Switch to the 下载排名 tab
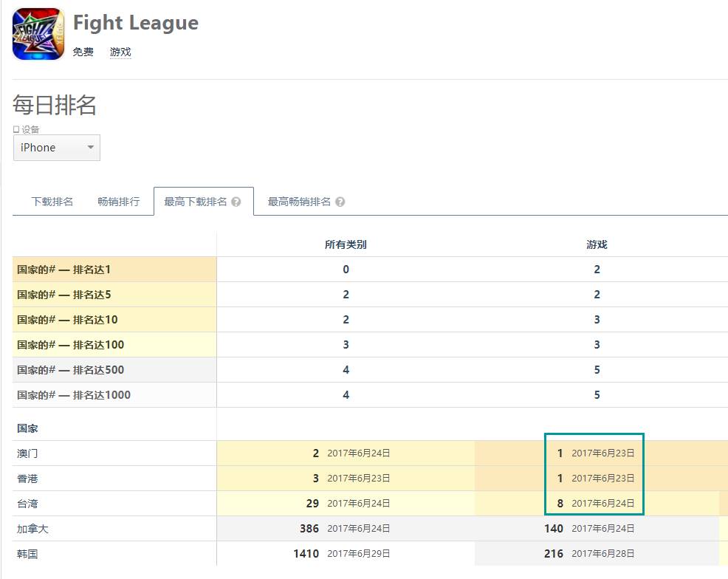Viewport: 728px width, 579px height. click(52, 202)
